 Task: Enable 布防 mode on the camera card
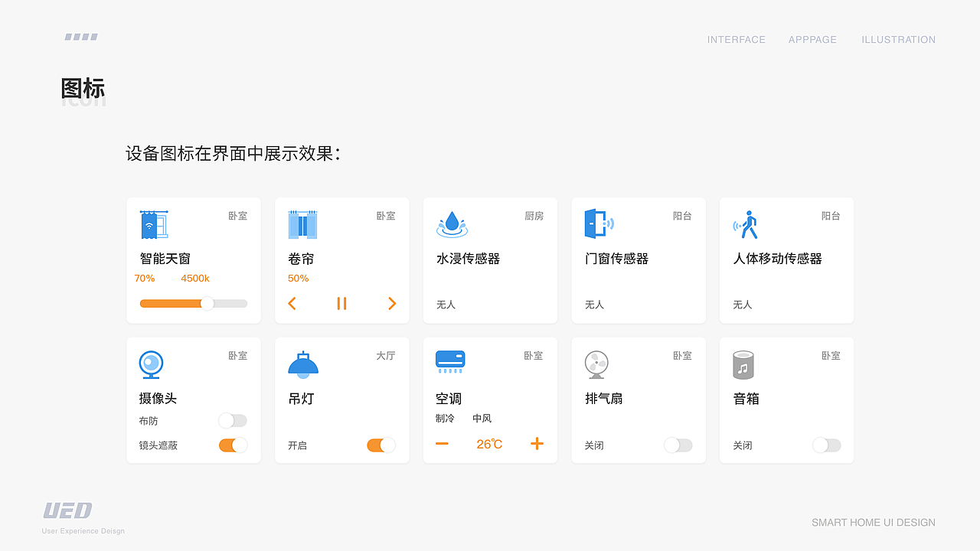(232, 420)
